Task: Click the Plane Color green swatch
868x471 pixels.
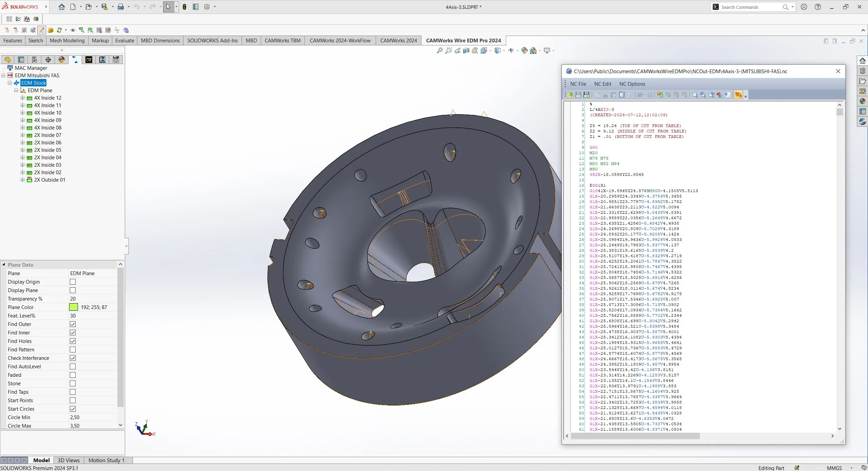Action: (74, 307)
